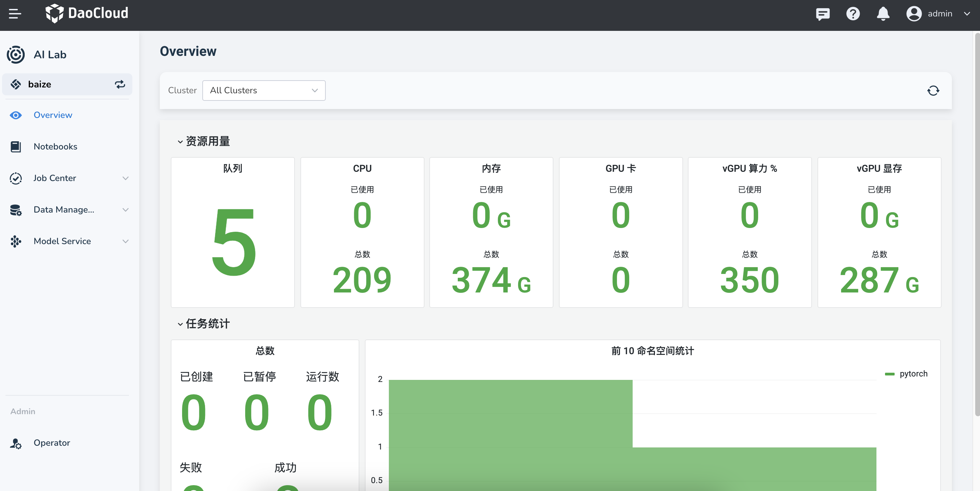
Task: Go to Notebooks in sidebar
Action: pos(55,146)
